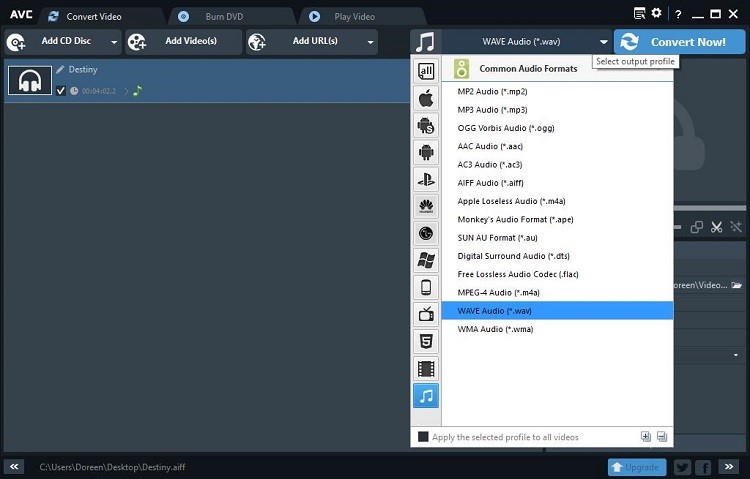Click the green audio note icon on Destiny
The width and height of the screenshot is (750, 479).
pos(138,90)
